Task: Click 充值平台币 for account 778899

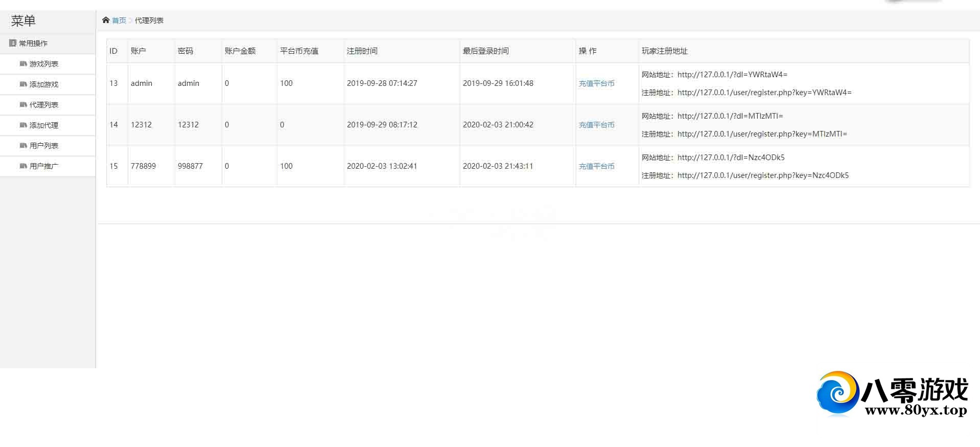Action: point(596,166)
